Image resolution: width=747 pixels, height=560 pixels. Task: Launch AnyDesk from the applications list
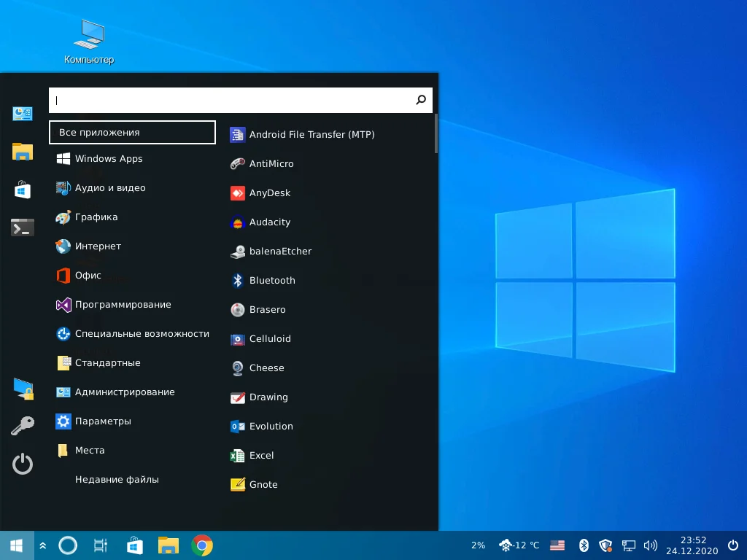(x=269, y=192)
